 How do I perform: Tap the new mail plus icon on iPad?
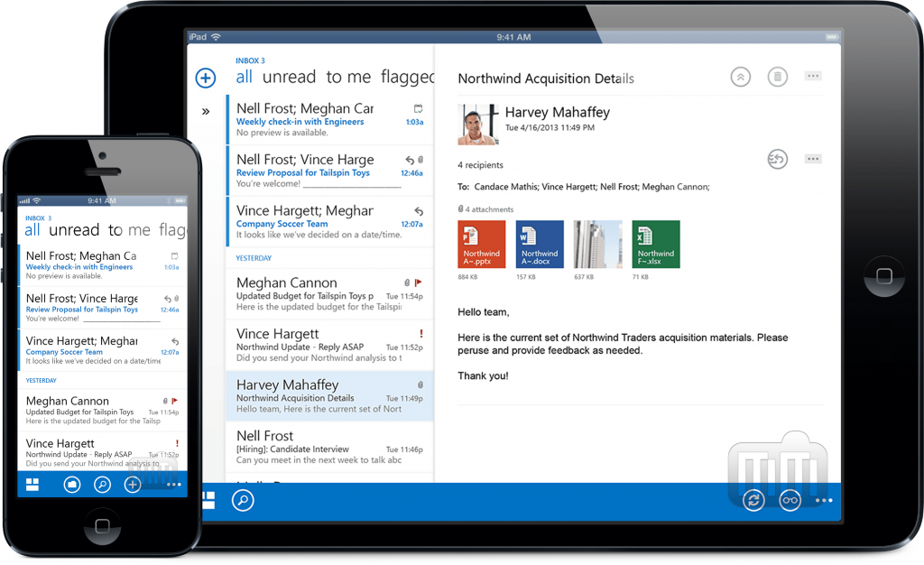pyautogui.click(x=206, y=78)
